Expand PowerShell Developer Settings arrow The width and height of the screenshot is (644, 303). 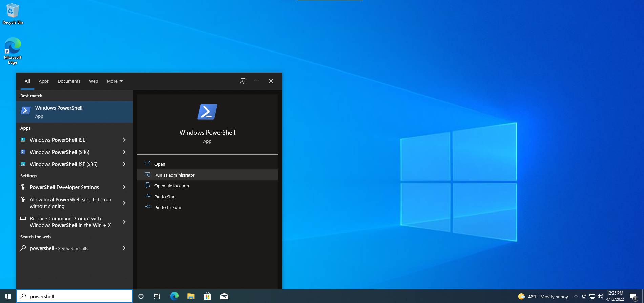tap(124, 187)
